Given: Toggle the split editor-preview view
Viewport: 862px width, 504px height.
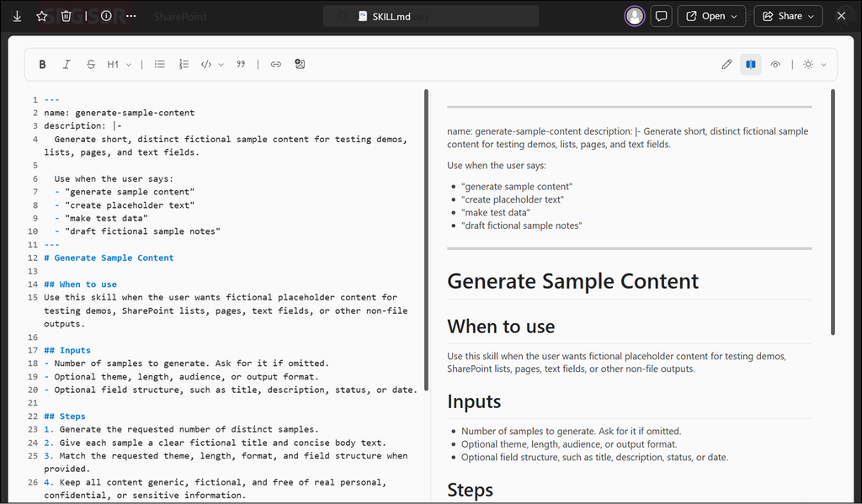Looking at the screenshot, I should click(750, 64).
